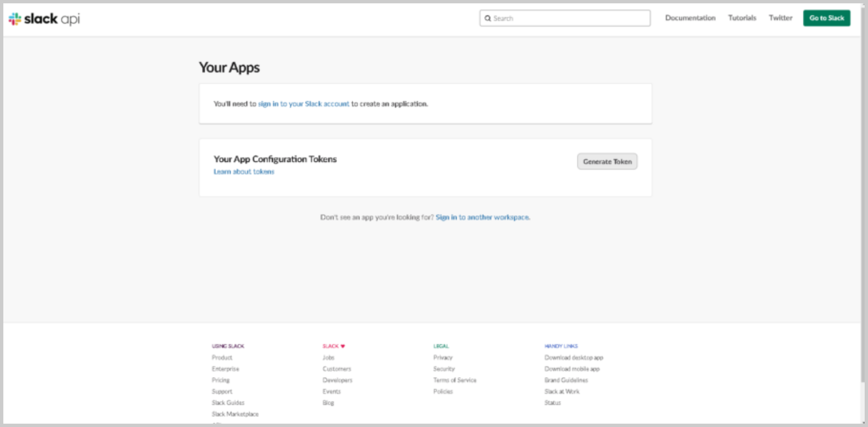868x427 pixels.
Task: Open the Security footer link
Action: [444, 369]
